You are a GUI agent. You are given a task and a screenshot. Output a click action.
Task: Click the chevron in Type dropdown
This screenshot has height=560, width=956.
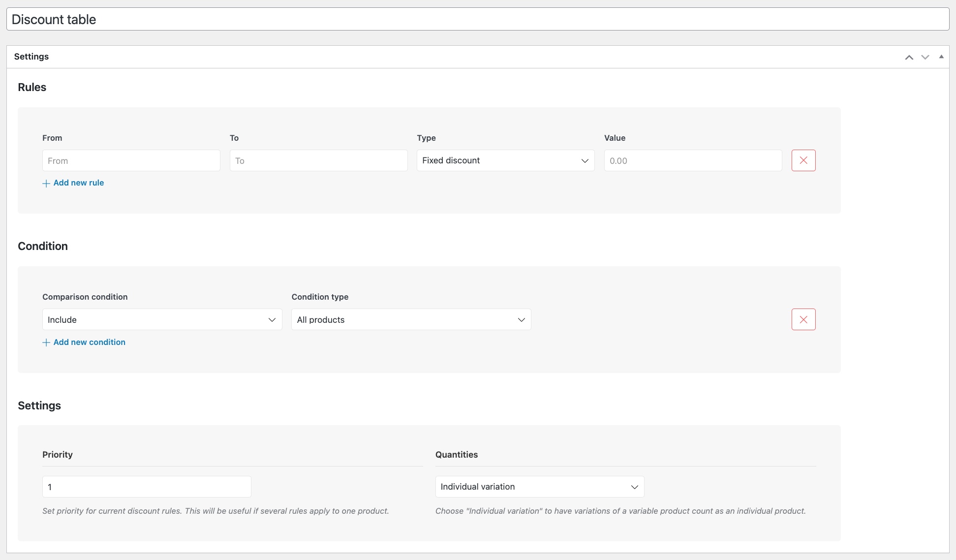[x=585, y=161]
